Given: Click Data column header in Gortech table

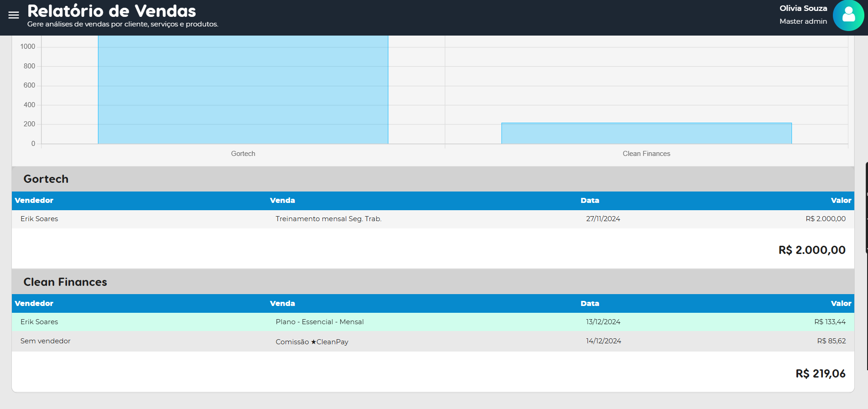Looking at the screenshot, I should coord(589,201).
